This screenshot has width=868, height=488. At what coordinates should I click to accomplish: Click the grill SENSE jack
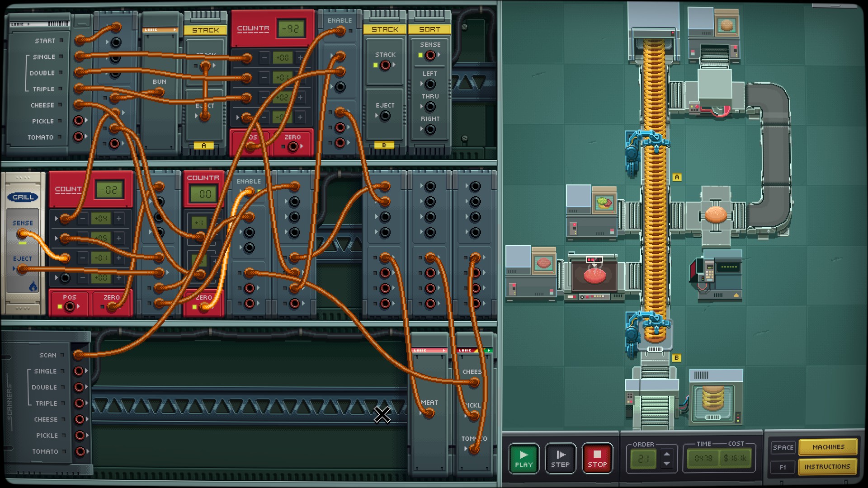[22, 234]
